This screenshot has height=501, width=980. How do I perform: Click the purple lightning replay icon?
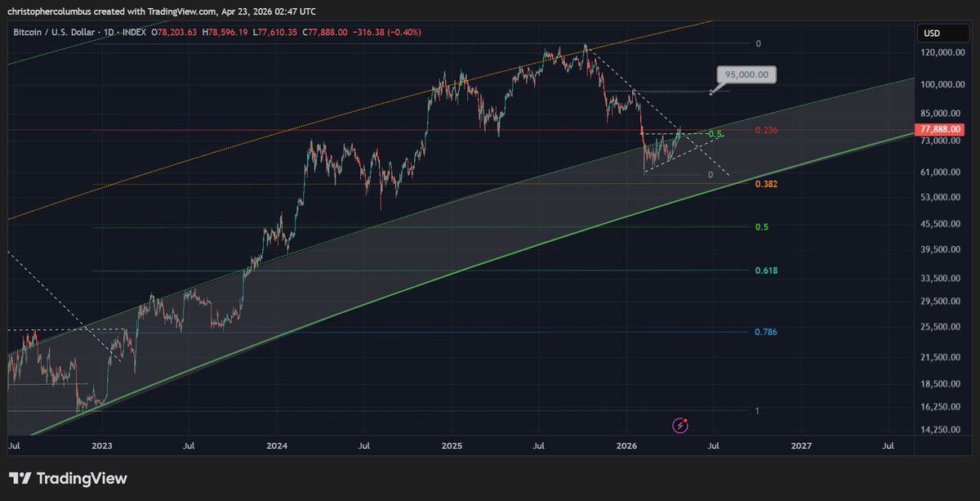coord(681,424)
